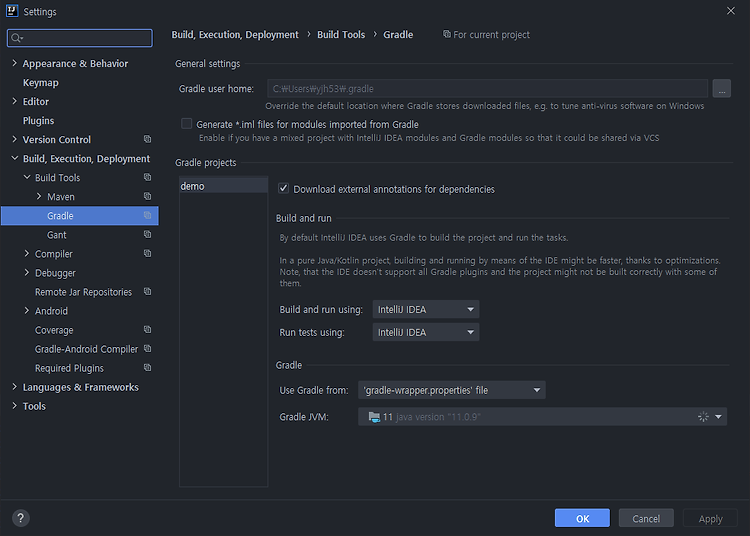Uncheck Download external annotations for dependencies
Screen dimensions: 750x536
(x=283, y=188)
